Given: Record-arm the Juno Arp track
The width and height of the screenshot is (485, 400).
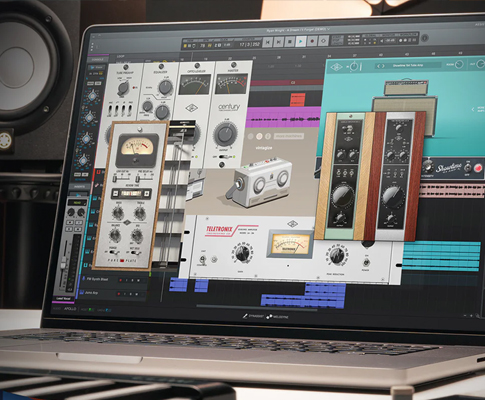Looking at the screenshot, I should click(118, 294).
